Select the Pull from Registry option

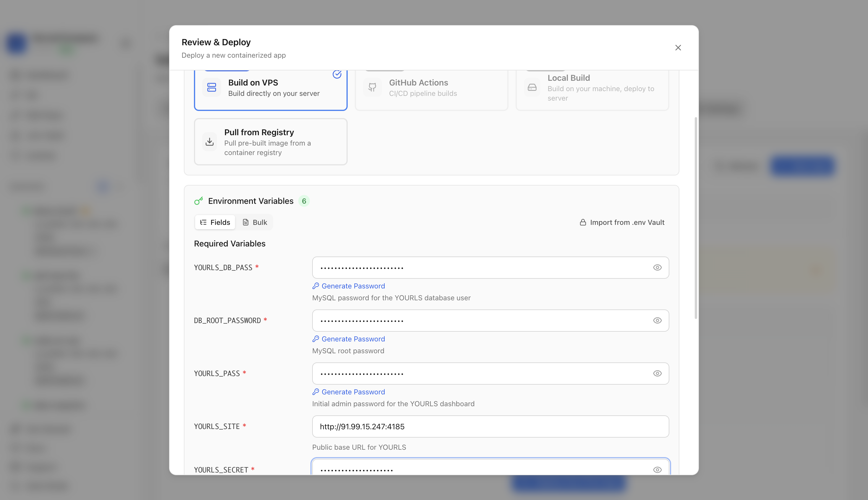coord(270,142)
